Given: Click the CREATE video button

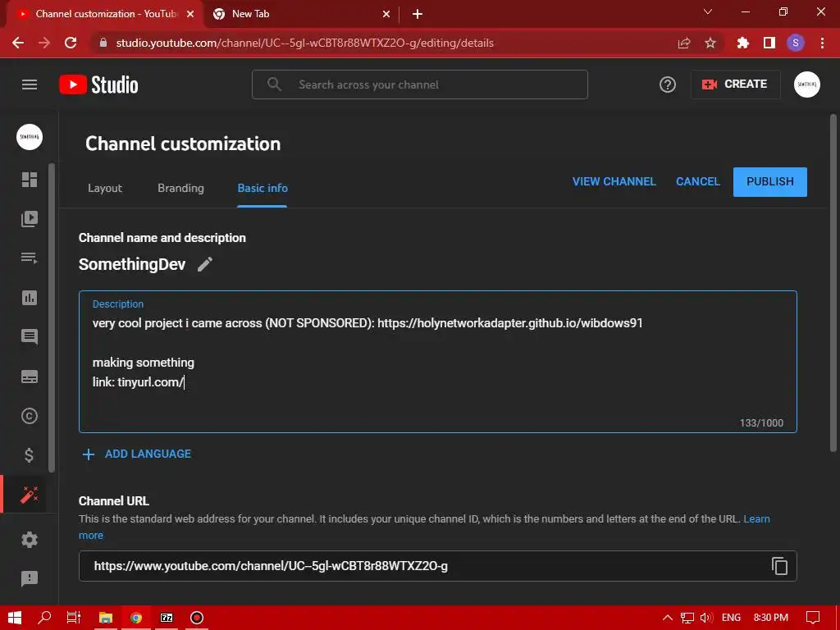Looking at the screenshot, I should tap(735, 84).
